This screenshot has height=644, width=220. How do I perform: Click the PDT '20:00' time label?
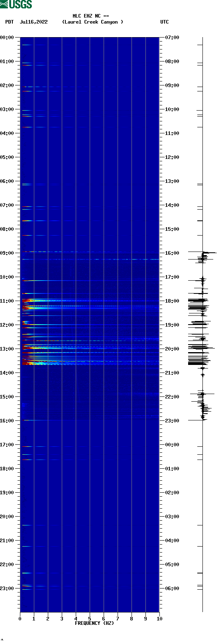point(7,517)
